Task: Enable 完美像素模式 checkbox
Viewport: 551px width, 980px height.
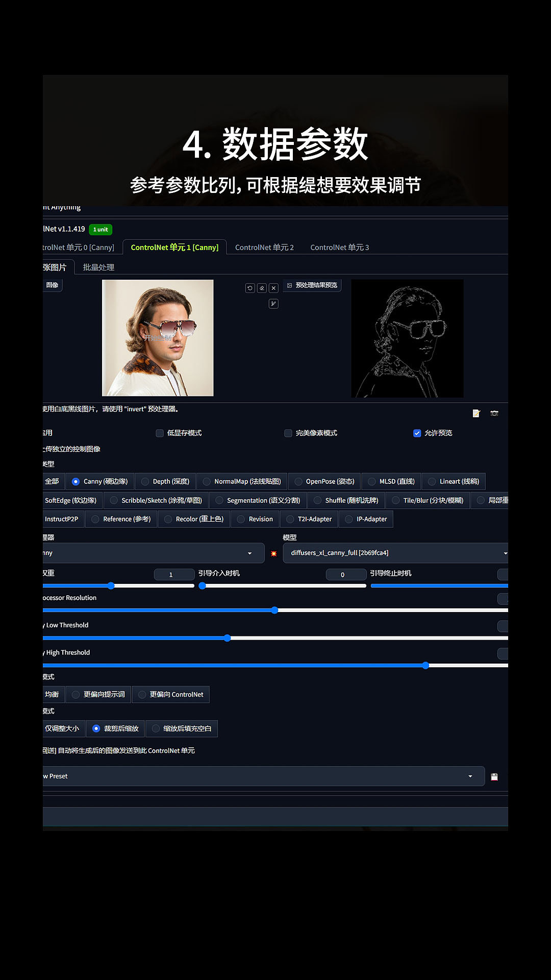Action: (x=288, y=433)
